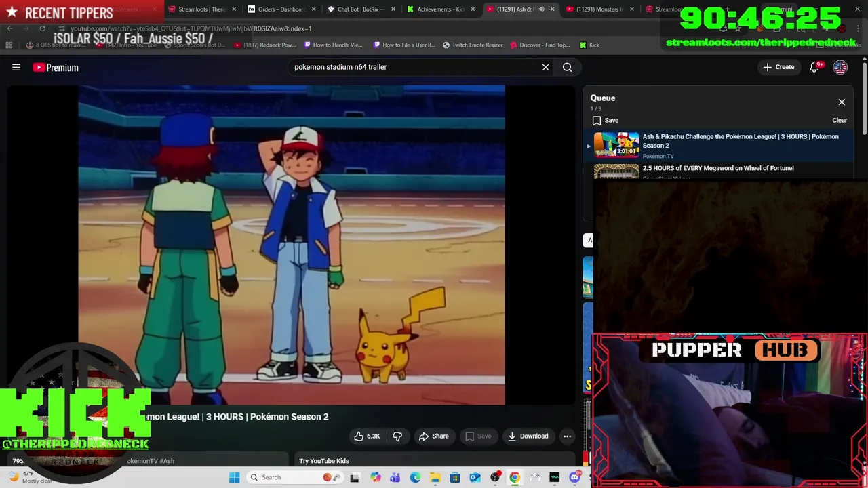Go to YouTube Premium home logo
The width and height of the screenshot is (868, 488).
[x=56, y=67]
